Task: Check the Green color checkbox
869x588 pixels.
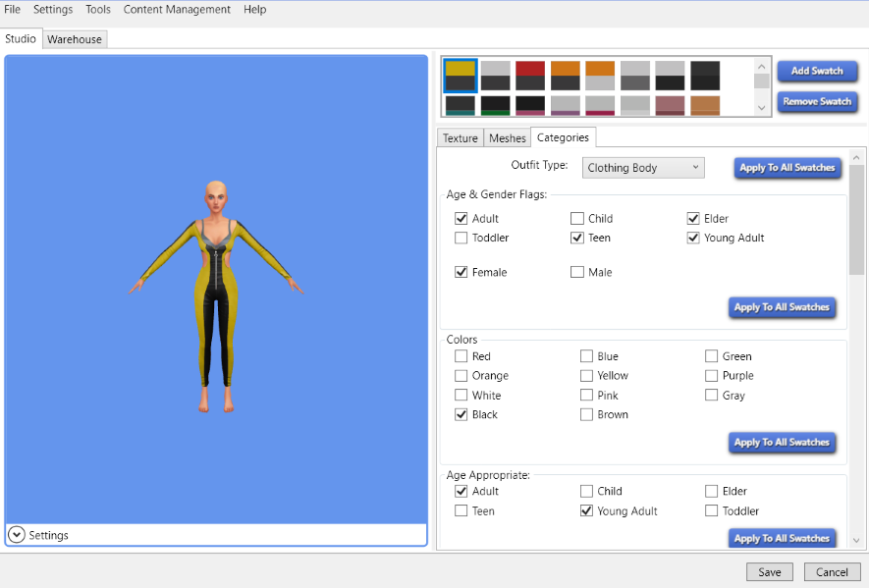Action: coord(711,355)
